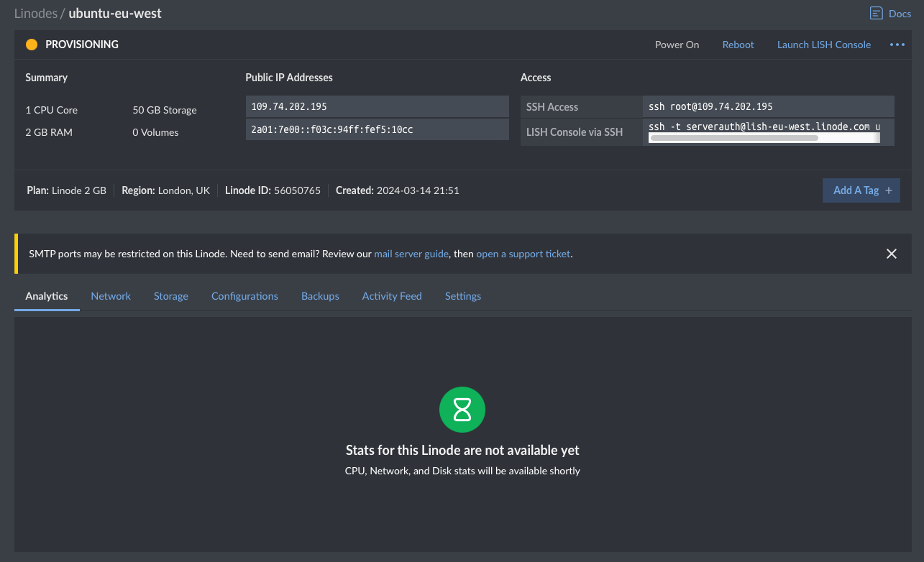Reboot the Linode
This screenshot has width=924, height=562.
coord(738,45)
